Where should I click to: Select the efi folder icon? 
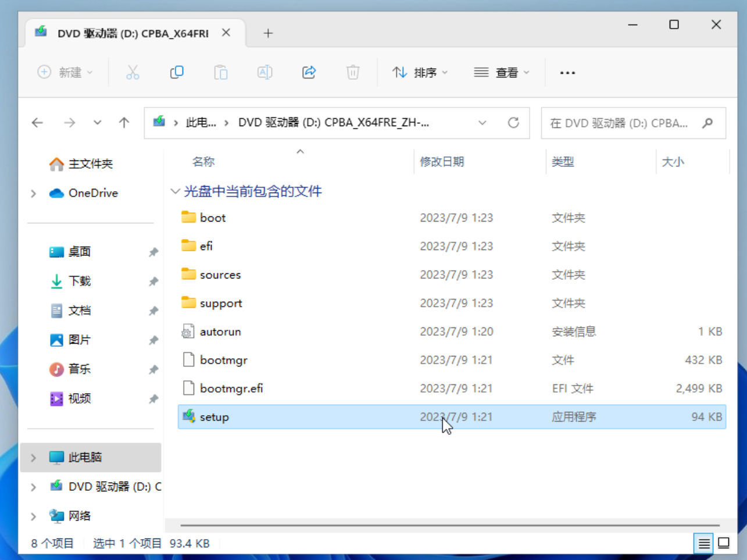click(188, 246)
